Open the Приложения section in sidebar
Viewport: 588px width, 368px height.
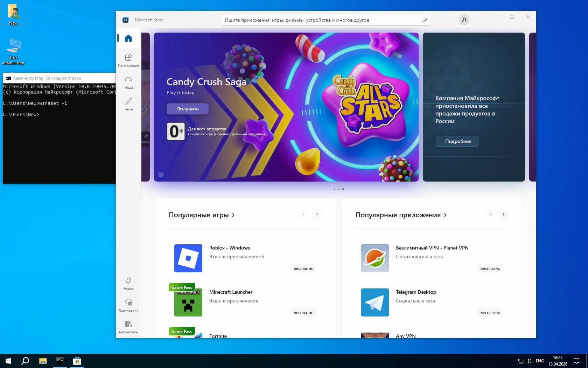pos(128,60)
